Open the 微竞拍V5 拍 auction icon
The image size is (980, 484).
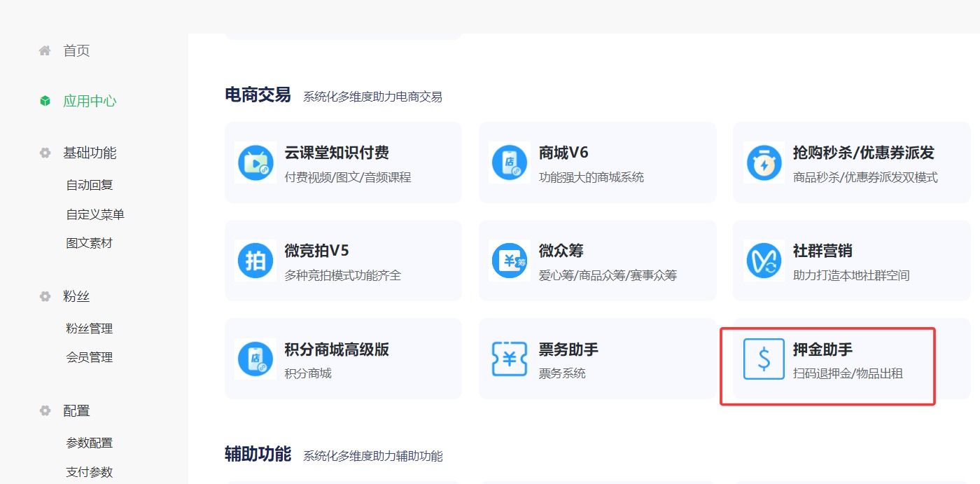tap(255, 260)
